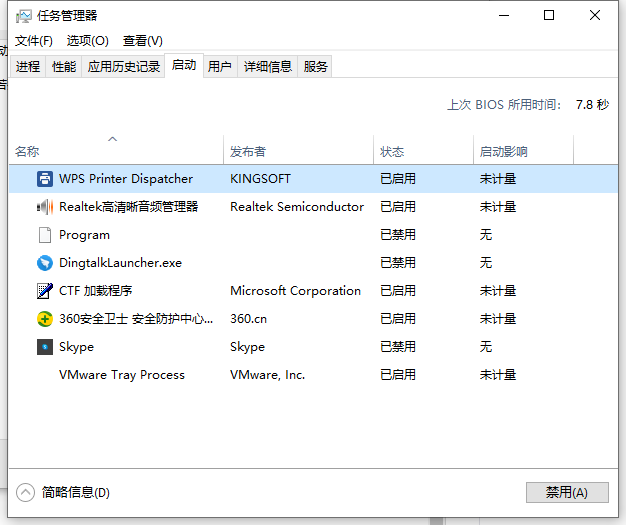Sort by the 发布者 column header

pos(248,152)
